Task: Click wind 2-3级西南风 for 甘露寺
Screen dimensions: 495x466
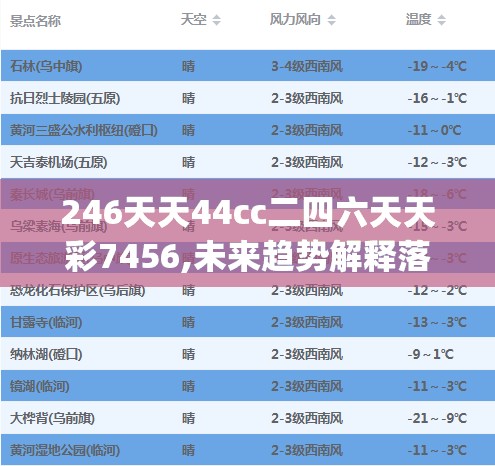Action: [307, 322]
